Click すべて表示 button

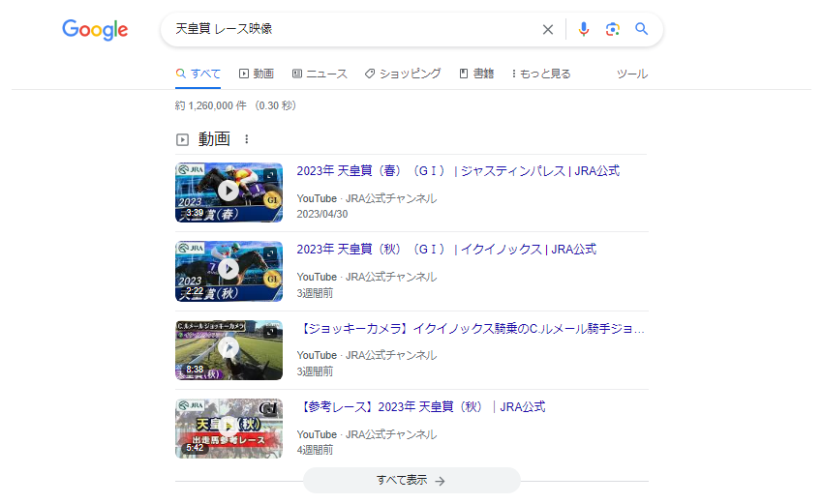pos(411,481)
